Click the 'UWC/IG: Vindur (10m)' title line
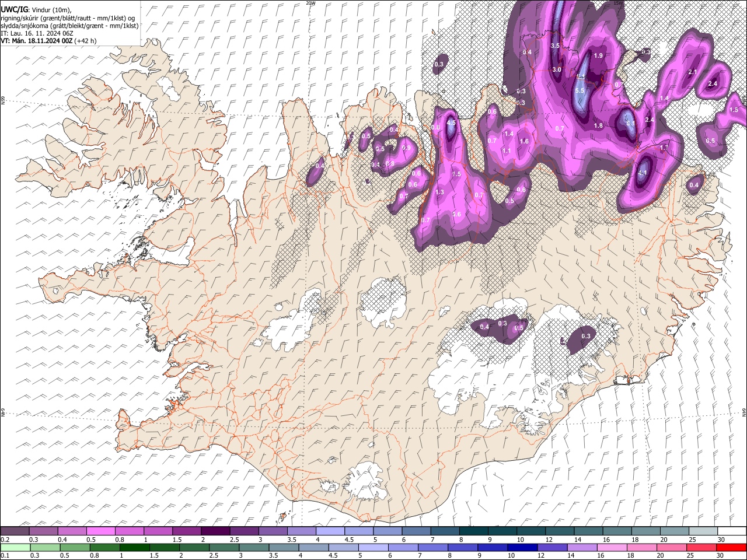This screenshot has width=747, height=560. [35, 10]
